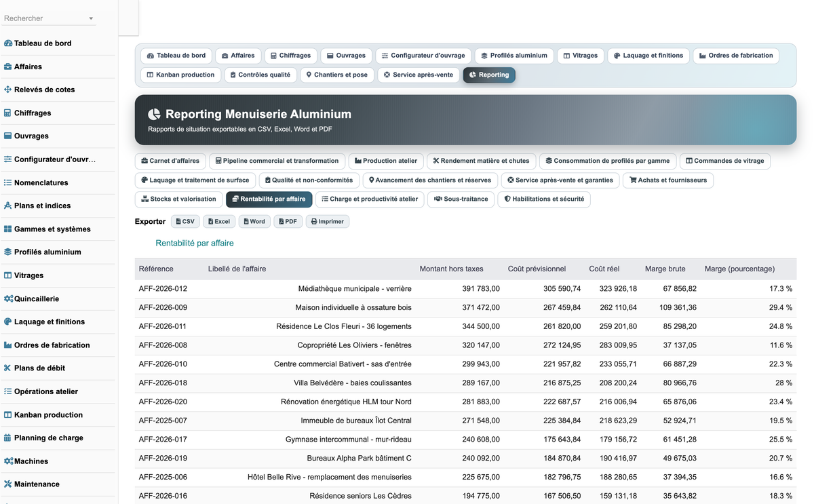Click the Plans de débit scissors icon
814x504 pixels.
coord(8,368)
